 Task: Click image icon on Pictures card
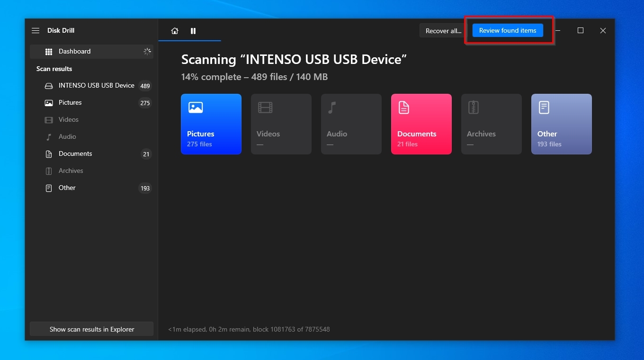pos(196,108)
